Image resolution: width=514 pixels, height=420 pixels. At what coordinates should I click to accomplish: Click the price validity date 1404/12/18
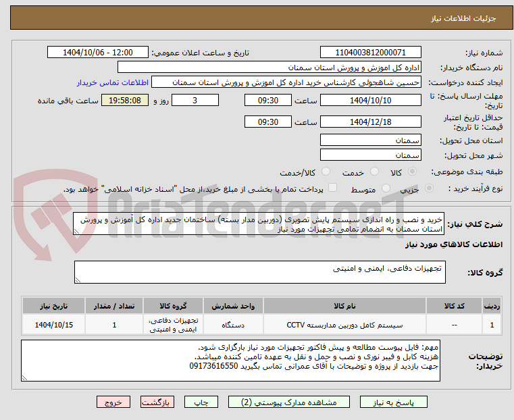[x=370, y=122]
